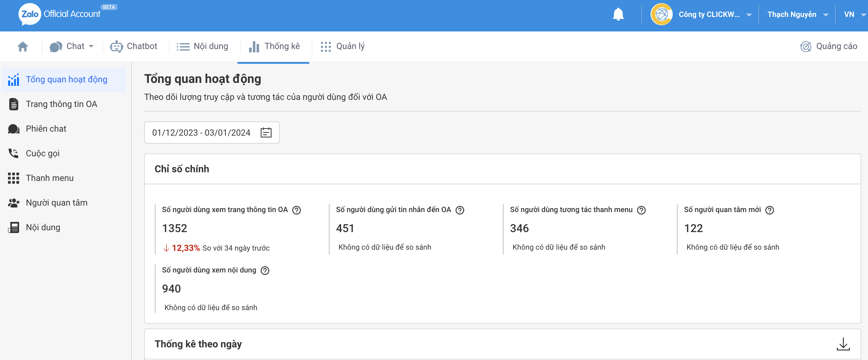Click the sidebar Nội dung newspaper icon
868x360 pixels.
(14, 227)
